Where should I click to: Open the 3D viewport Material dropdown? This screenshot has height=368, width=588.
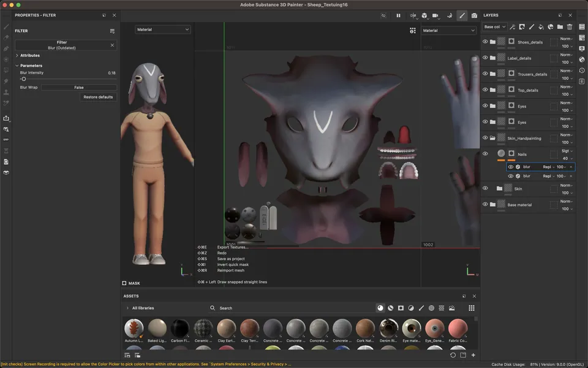pos(162,29)
